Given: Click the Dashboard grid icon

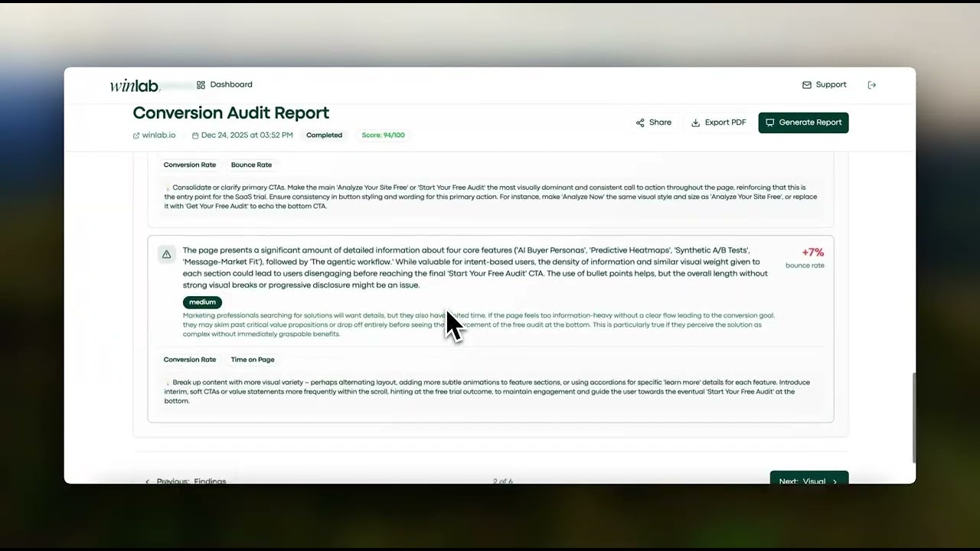Looking at the screenshot, I should click(x=201, y=85).
